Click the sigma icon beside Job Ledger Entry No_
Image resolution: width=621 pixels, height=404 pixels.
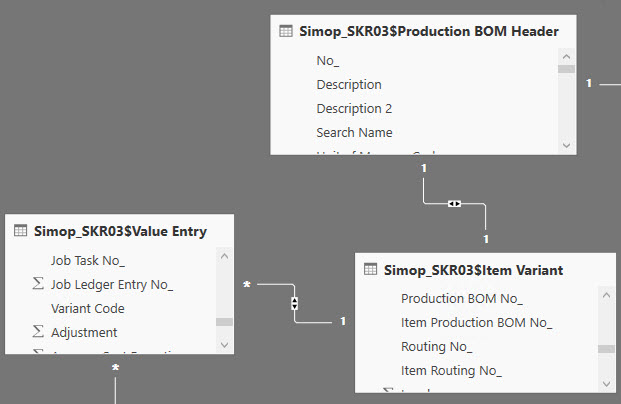click(x=38, y=284)
